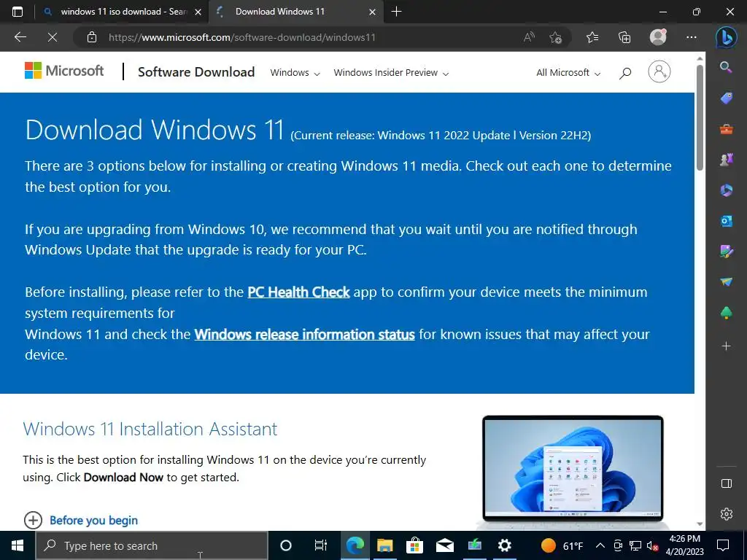Click Windows 11 Installation Assistant heading
The height and width of the screenshot is (560, 747).
(x=150, y=429)
